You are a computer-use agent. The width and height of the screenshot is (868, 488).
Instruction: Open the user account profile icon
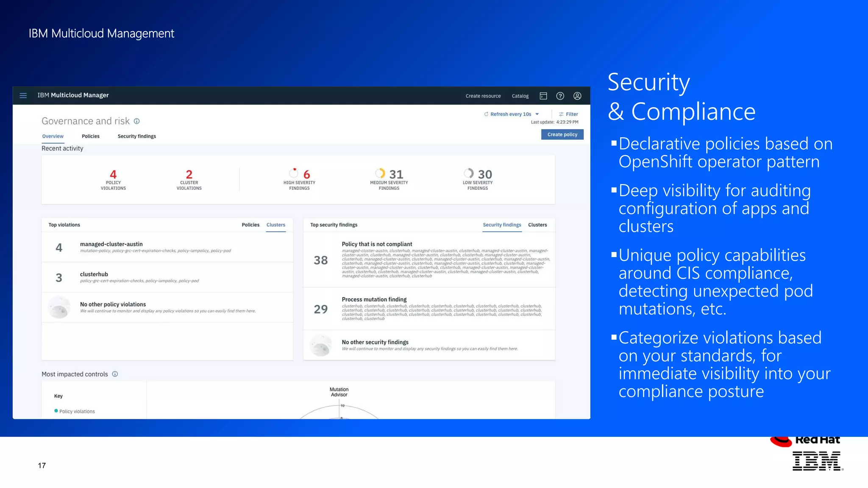577,96
